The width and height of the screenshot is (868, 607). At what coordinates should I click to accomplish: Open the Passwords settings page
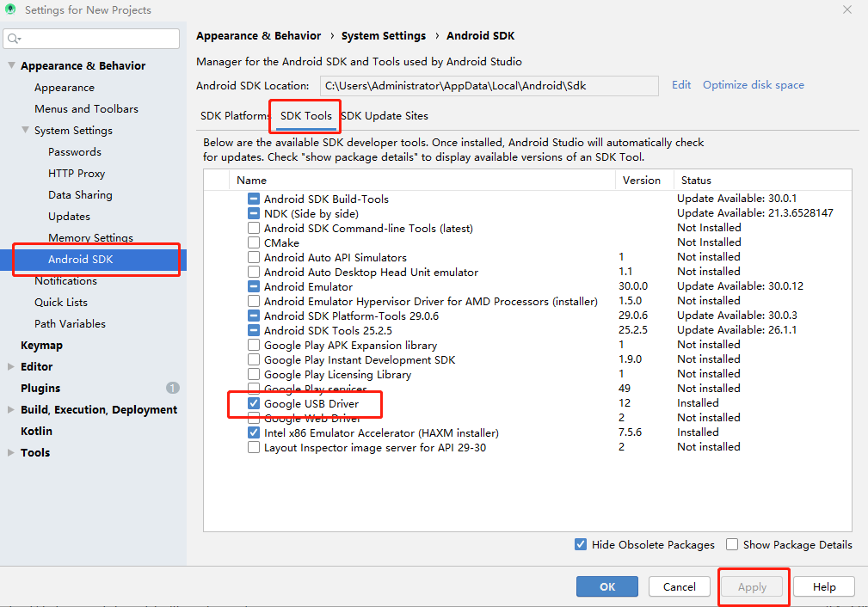75,151
